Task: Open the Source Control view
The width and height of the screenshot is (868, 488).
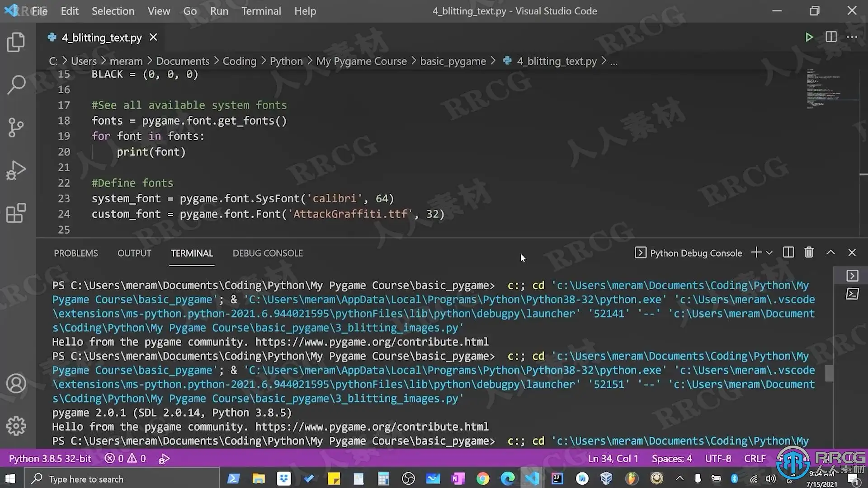Action: point(16,127)
